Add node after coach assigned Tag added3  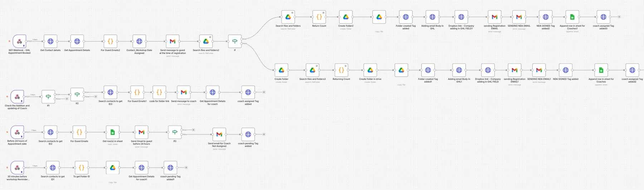pos(619,17)
